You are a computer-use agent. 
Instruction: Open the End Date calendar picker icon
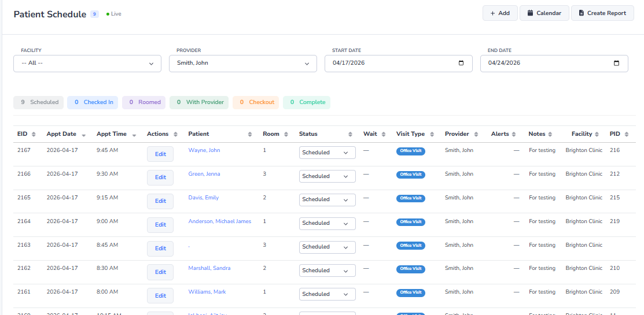tap(617, 64)
